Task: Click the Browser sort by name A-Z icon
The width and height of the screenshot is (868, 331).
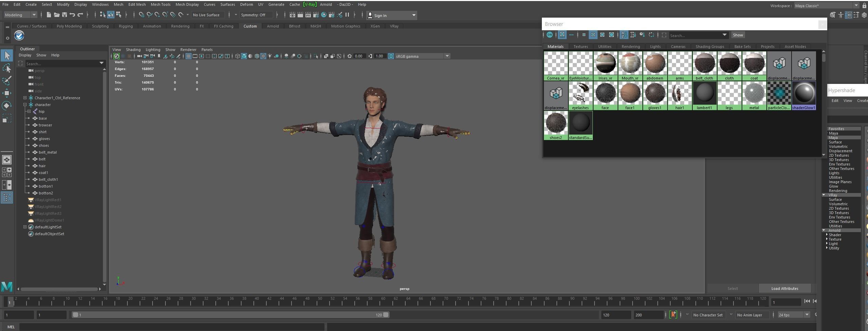Action: pos(624,35)
